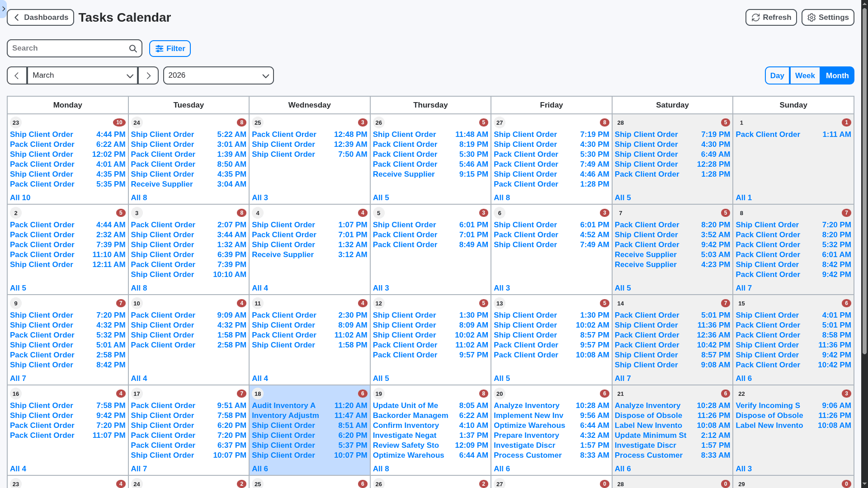Navigate back via Dashboards

[x=40, y=17]
